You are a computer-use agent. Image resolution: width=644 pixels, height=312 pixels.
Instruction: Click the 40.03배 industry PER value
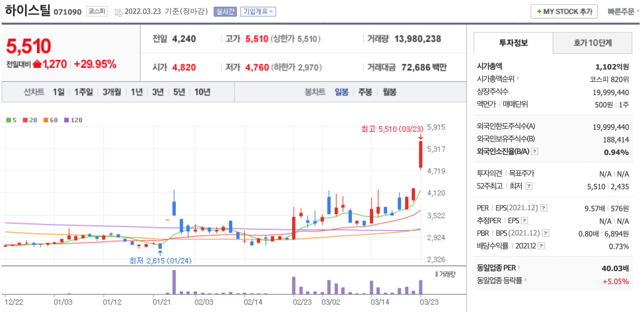[x=615, y=268]
